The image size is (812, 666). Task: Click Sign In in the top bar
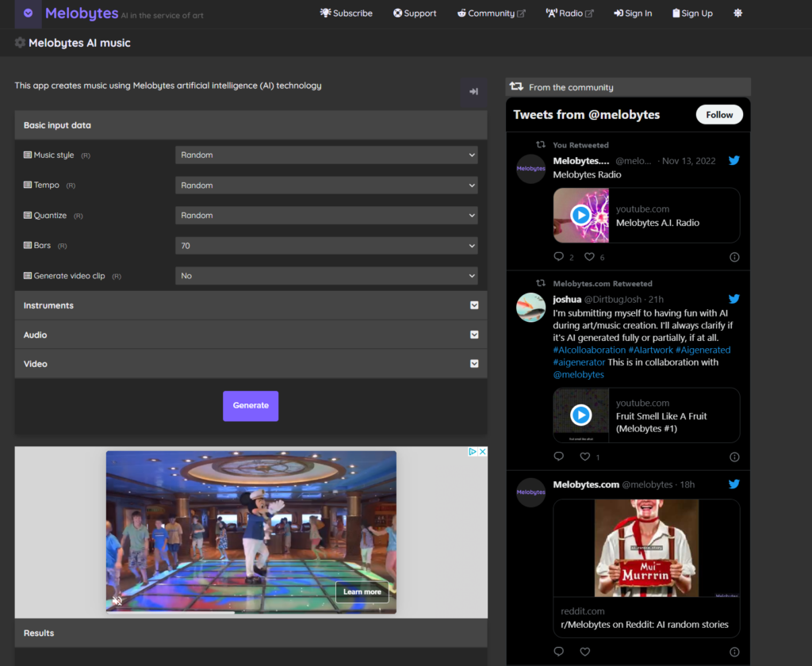click(633, 13)
